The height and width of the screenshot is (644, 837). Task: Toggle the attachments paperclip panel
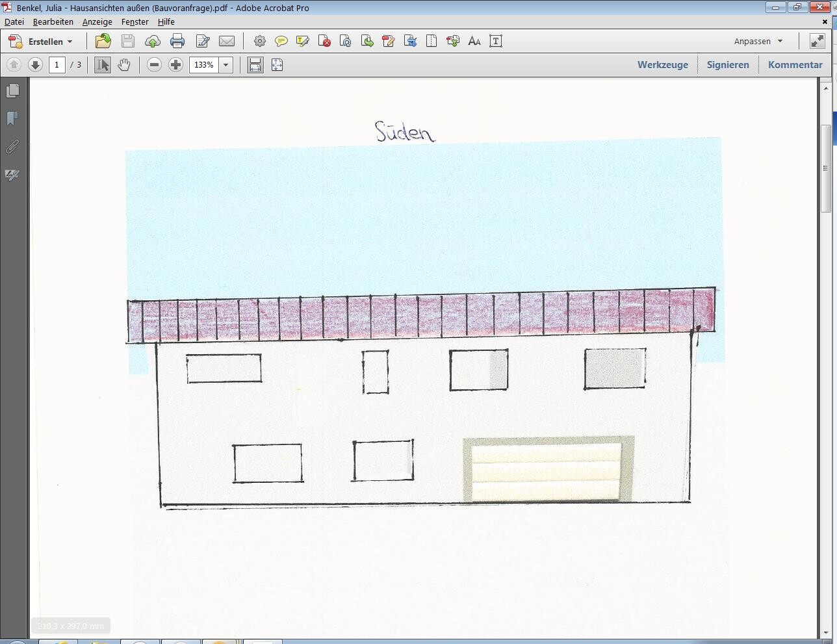click(12, 147)
